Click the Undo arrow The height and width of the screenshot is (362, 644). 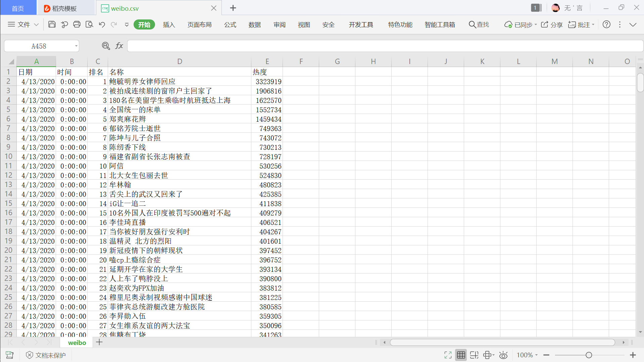(102, 24)
